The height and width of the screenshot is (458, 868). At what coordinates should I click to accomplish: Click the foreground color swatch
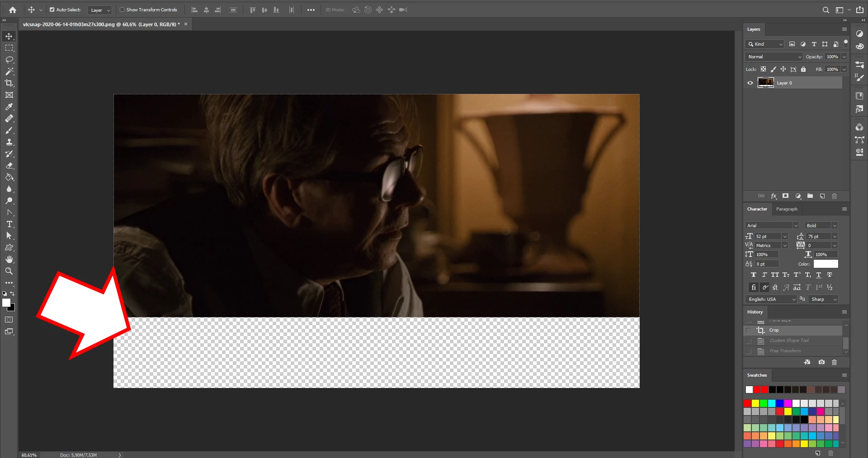point(6,303)
